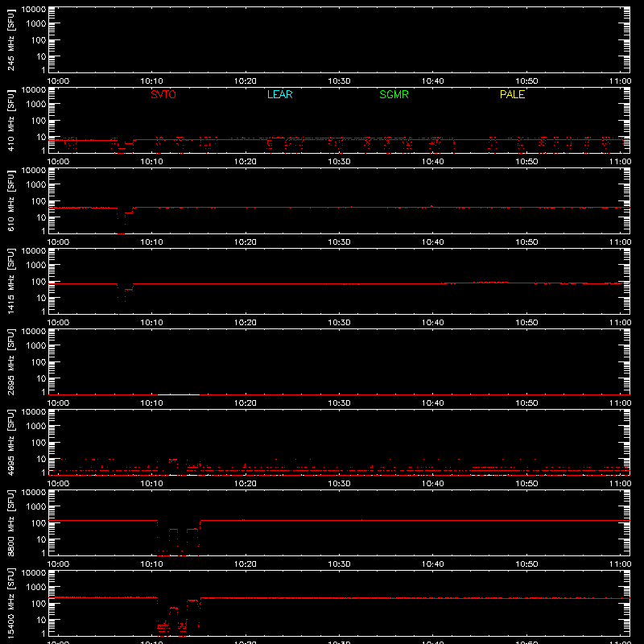The width and height of the screenshot is (644, 644).
Task: Click the 1000 label on 15400 MHz axis
Action: tap(36, 588)
